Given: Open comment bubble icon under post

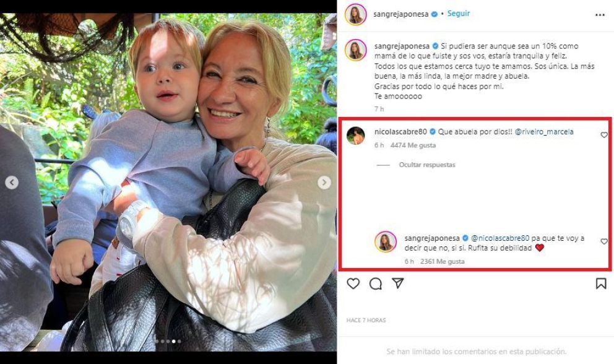Looking at the screenshot, I should [x=376, y=284].
